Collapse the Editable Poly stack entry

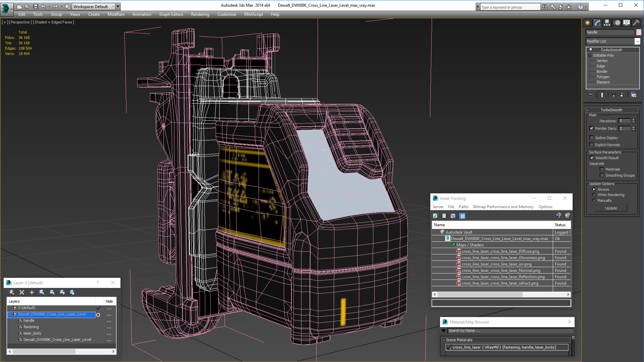[590, 55]
